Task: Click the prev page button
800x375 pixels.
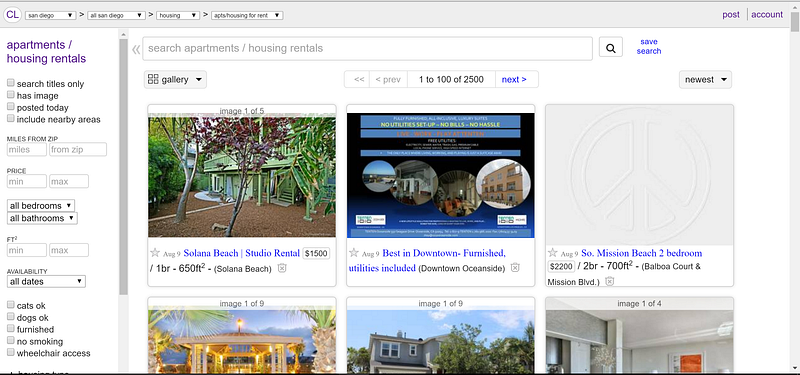Action: [x=388, y=80]
